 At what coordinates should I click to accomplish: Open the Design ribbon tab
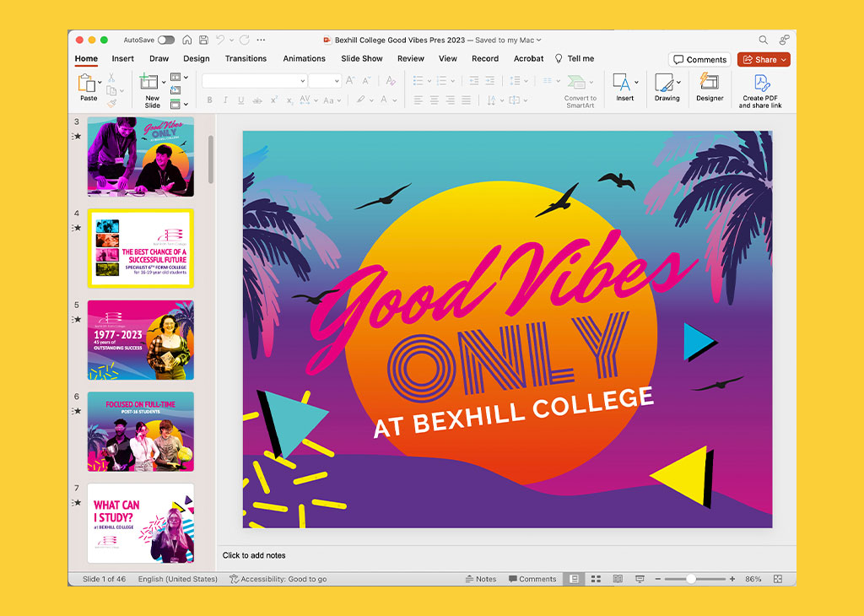(196, 58)
